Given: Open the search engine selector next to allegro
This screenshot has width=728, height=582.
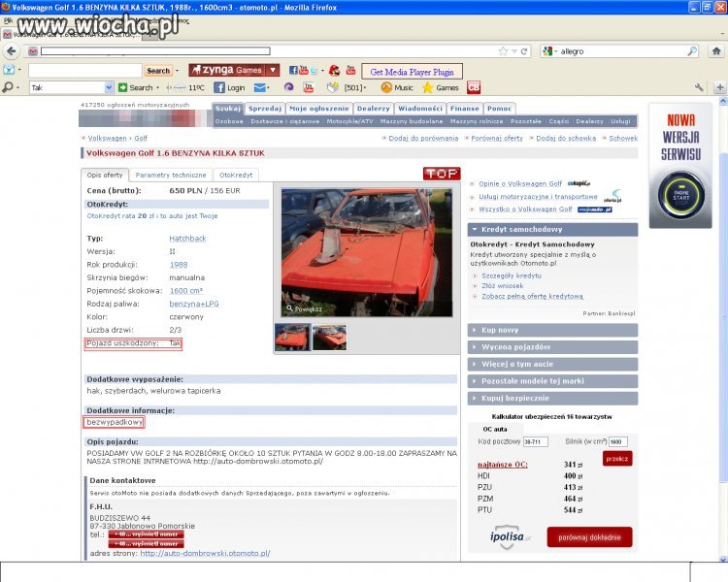Looking at the screenshot, I should point(549,51).
